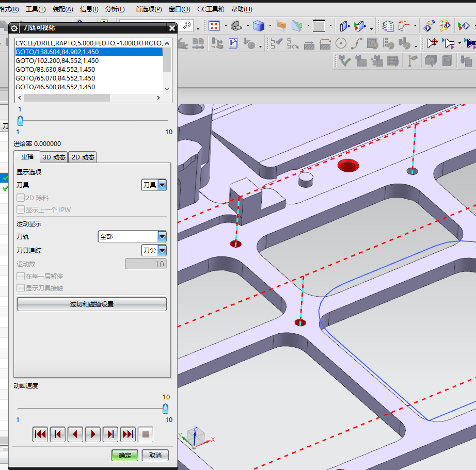Click the skip to end playback button

128,434
